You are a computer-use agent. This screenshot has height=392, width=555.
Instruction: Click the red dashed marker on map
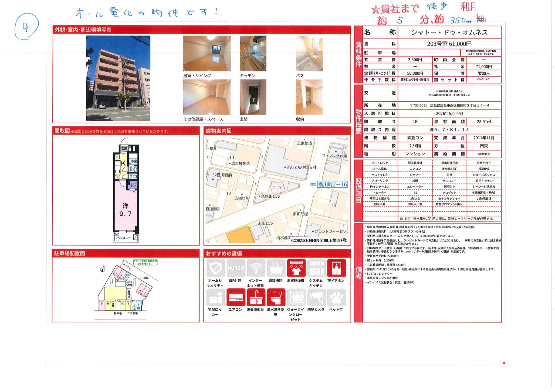(277, 190)
